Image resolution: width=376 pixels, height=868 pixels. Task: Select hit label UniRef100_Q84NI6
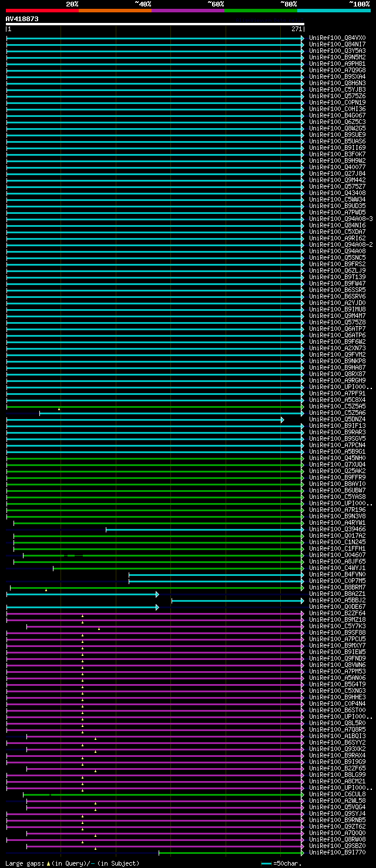pyautogui.click(x=337, y=225)
